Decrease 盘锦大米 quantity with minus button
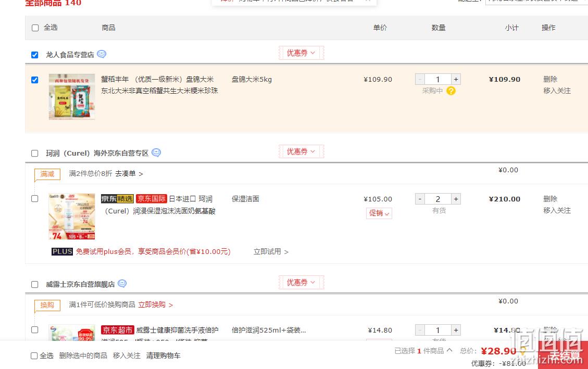Image resolution: width=588 pixels, height=369 pixels. click(420, 80)
